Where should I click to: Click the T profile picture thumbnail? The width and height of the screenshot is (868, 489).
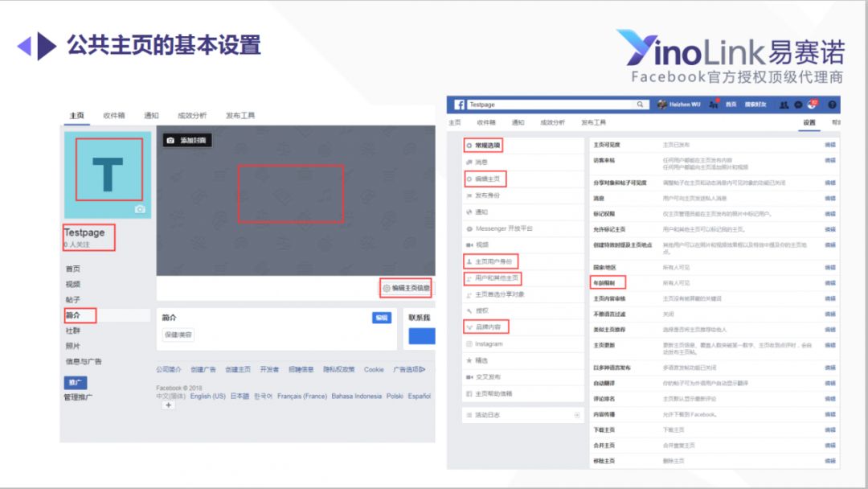click(108, 175)
